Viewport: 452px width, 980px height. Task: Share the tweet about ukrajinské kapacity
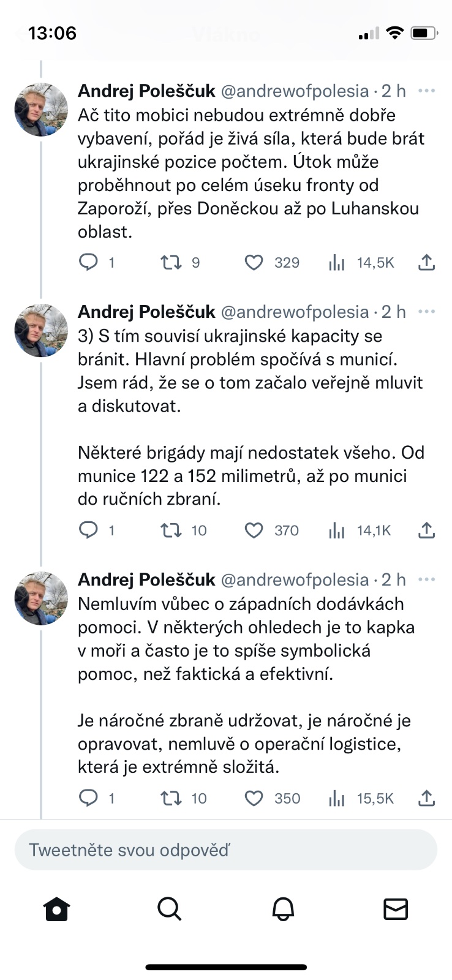(426, 530)
